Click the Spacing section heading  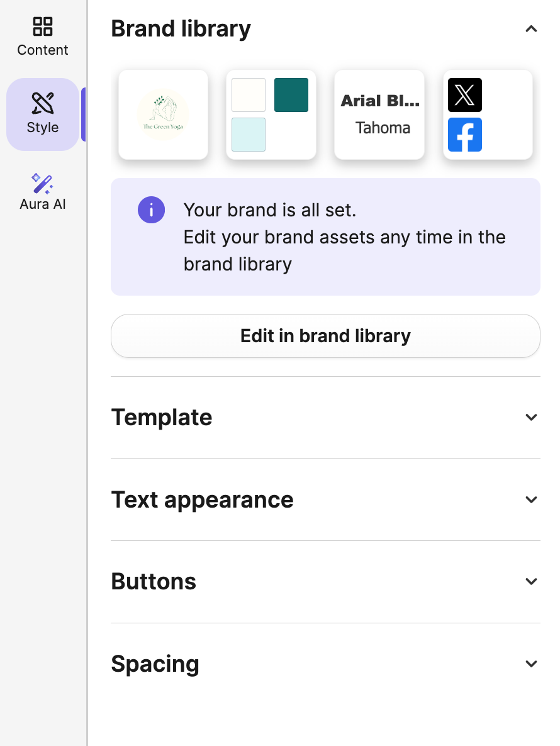point(155,664)
